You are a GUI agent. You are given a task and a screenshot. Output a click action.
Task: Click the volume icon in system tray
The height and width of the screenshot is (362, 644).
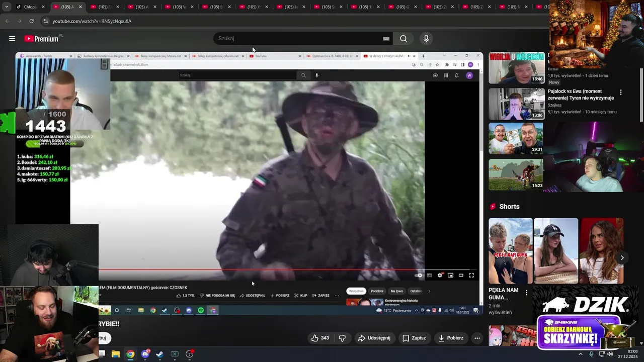[x=610, y=354]
